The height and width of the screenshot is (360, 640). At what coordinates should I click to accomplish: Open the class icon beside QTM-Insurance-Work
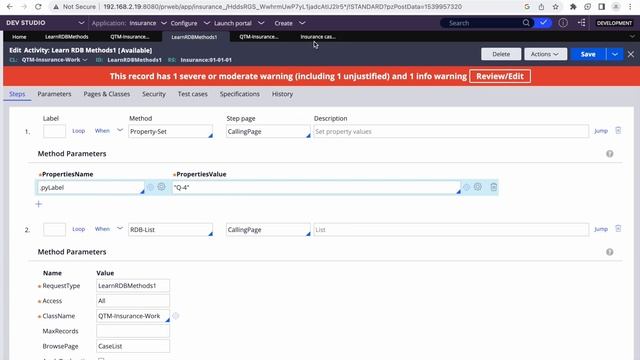click(x=176, y=316)
